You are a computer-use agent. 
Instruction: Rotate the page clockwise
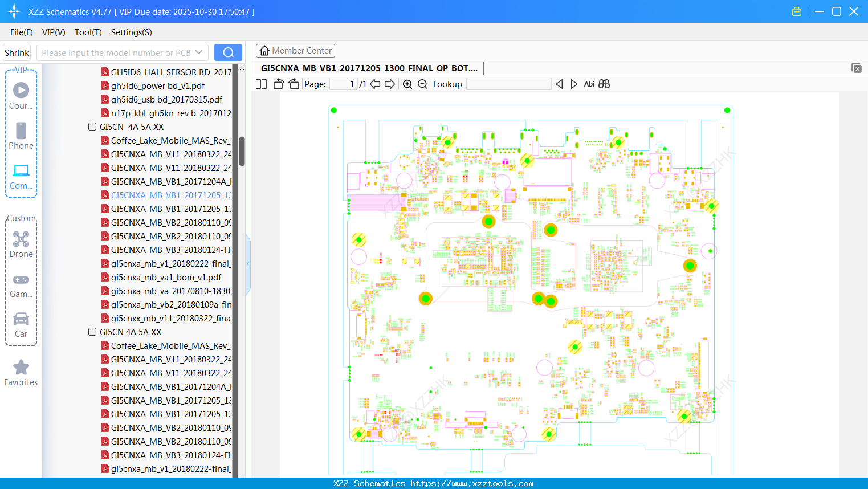[x=294, y=84]
